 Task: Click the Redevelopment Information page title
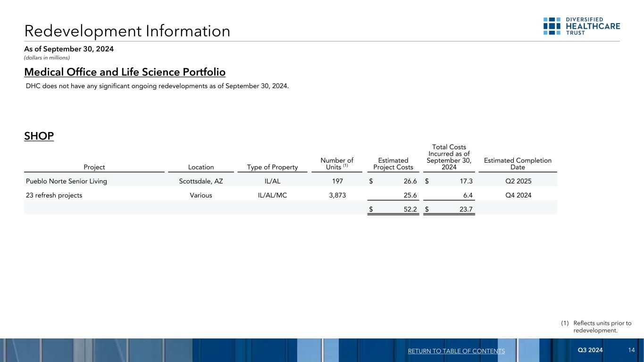[127, 31]
